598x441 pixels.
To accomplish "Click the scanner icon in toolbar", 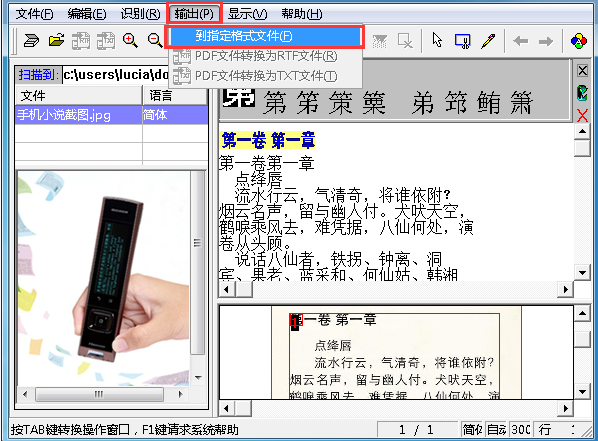I will tap(31, 40).
